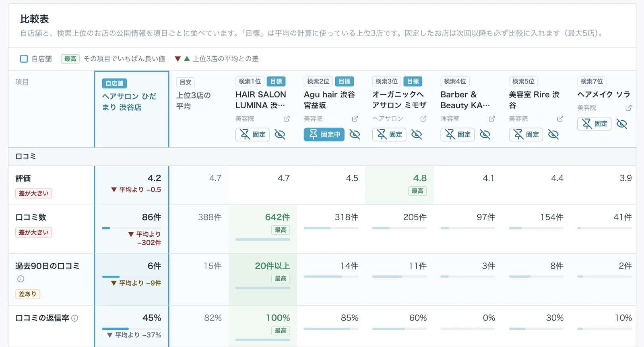
Task: Pin 美容室 Rire 渋谷 with 固定
Action: pos(526,134)
